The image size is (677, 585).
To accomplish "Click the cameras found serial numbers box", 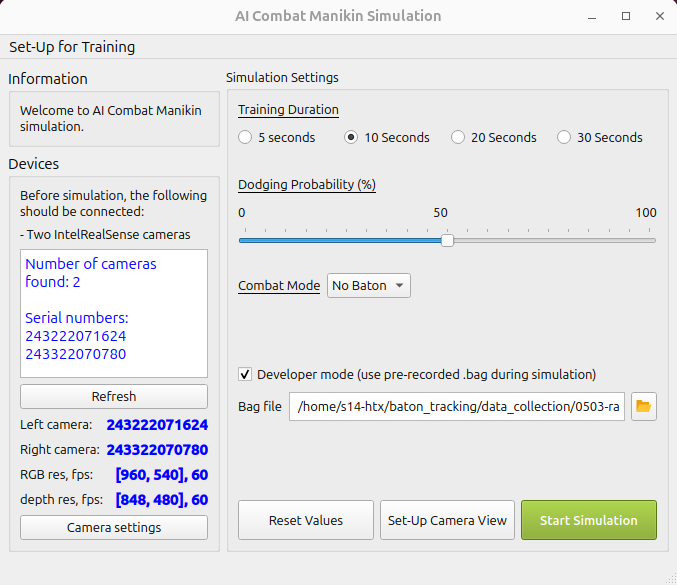I will 114,313.
